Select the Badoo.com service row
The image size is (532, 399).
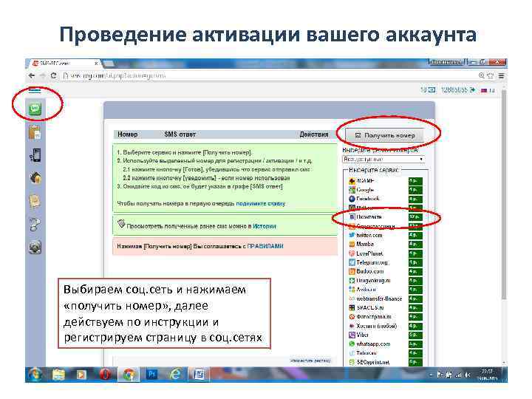click(x=385, y=271)
